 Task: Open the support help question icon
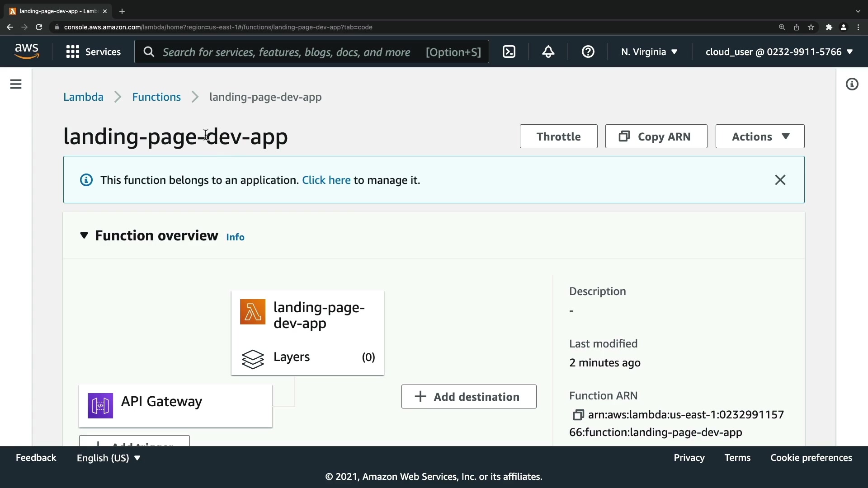point(588,52)
